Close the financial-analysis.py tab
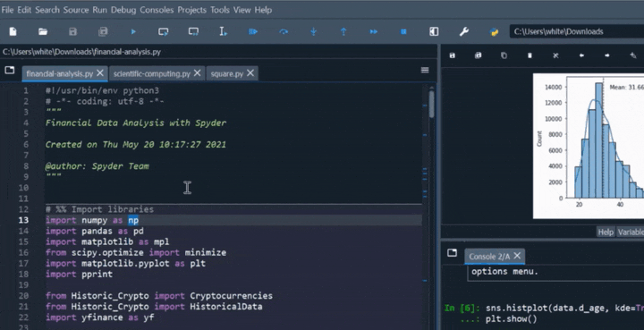The height and width of the screenshot is (330, 644). click(x=100, y=73)
